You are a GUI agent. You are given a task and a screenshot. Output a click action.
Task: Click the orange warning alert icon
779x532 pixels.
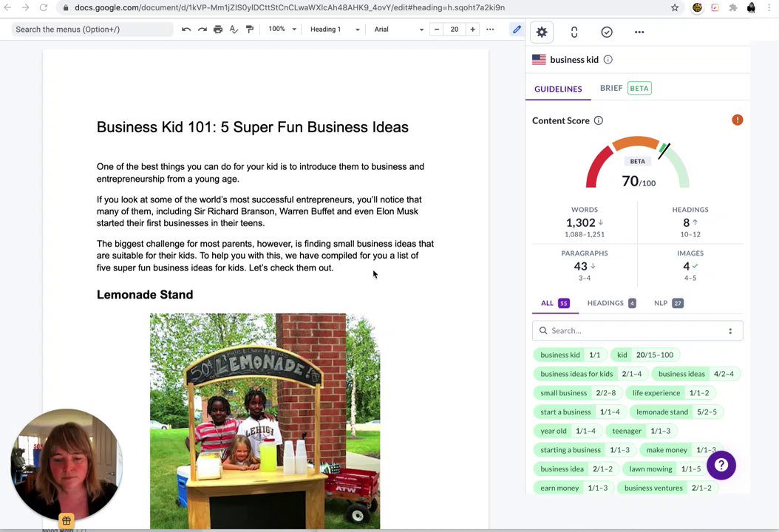point(738,120)
